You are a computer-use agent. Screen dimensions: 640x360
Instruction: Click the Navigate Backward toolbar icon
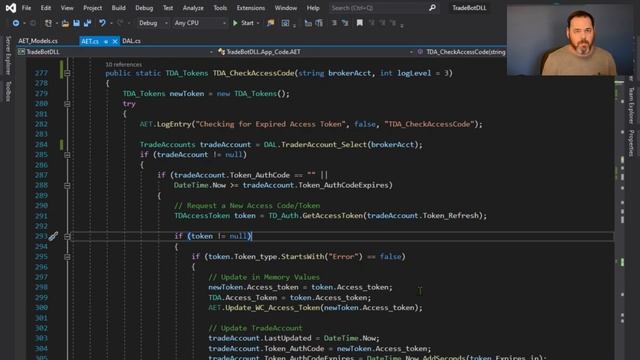16,23
